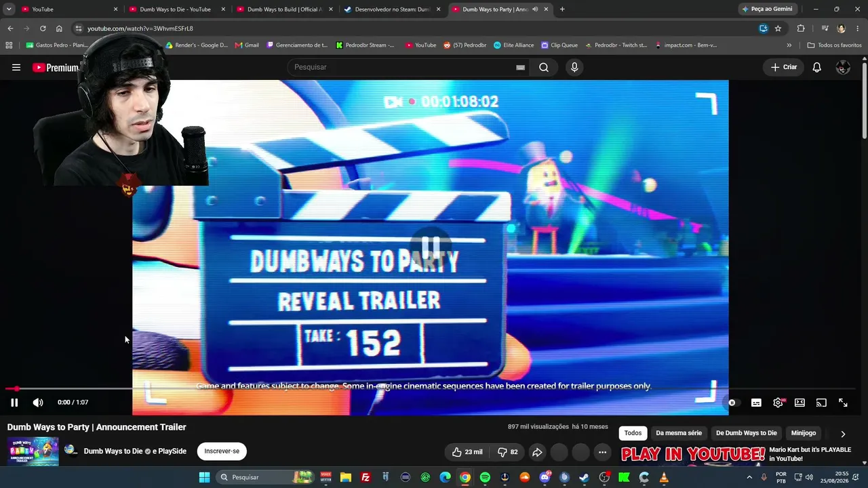Click the Inscrever-se subscribe button
The height and width of the screenshot is (488, 868).
(222, 451)
